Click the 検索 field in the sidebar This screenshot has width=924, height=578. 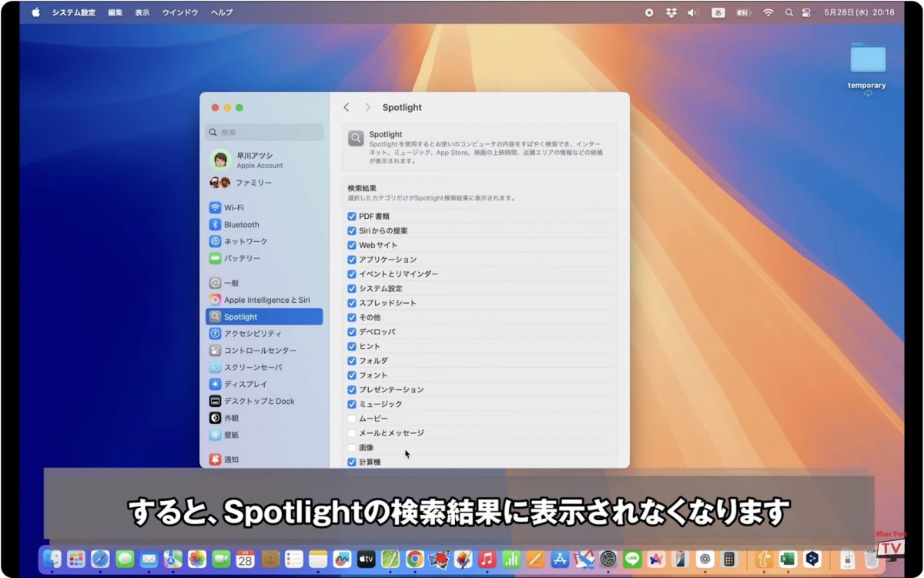(x=264, y=133)
